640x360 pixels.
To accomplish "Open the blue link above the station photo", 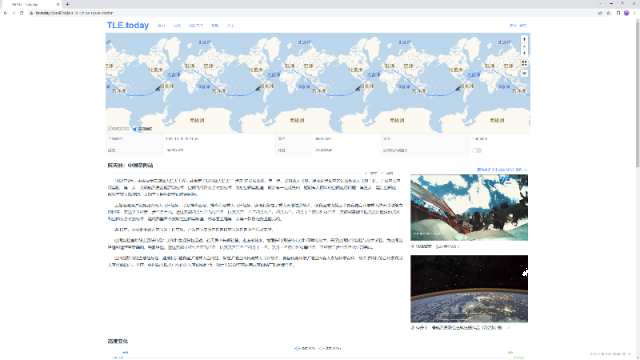I will (502, 169).
